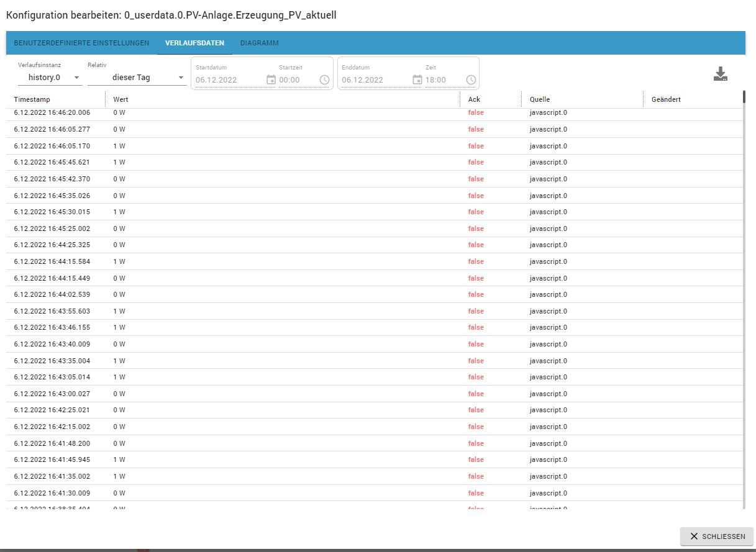
Task: Click the end Zeit field 18:00
Action: click(x=444, y=79)
